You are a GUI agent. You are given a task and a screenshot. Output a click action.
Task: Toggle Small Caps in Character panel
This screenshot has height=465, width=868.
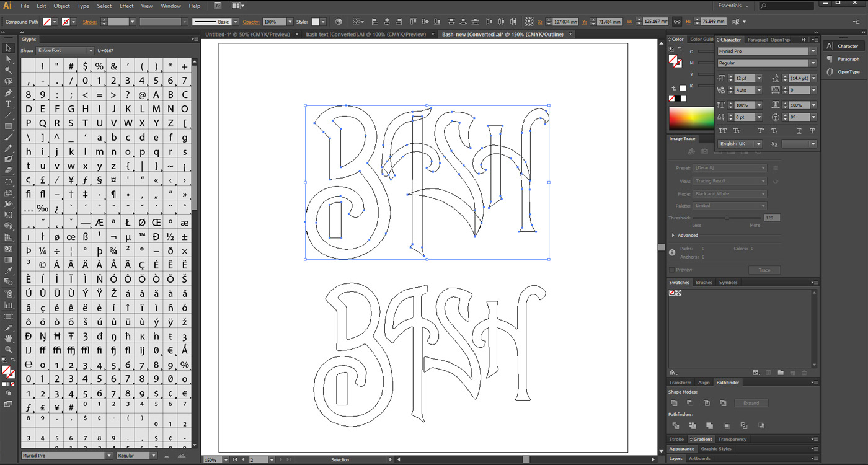[737, 131]
